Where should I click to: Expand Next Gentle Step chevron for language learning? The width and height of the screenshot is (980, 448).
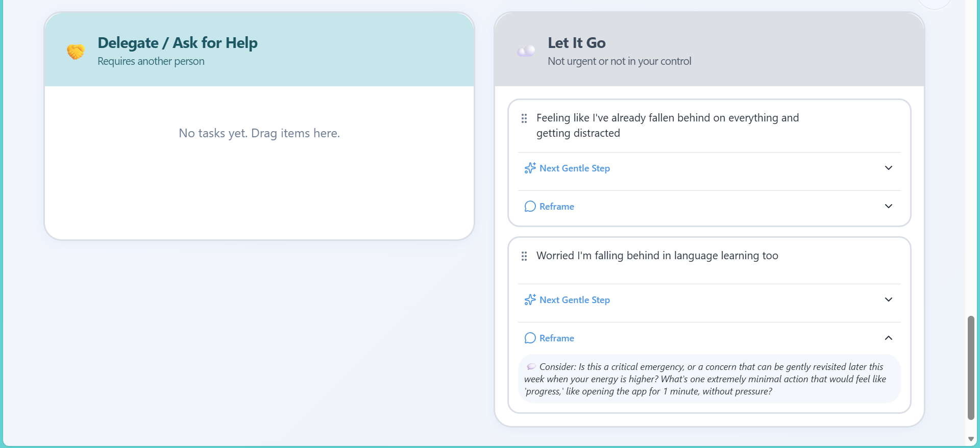coord(889,300)
